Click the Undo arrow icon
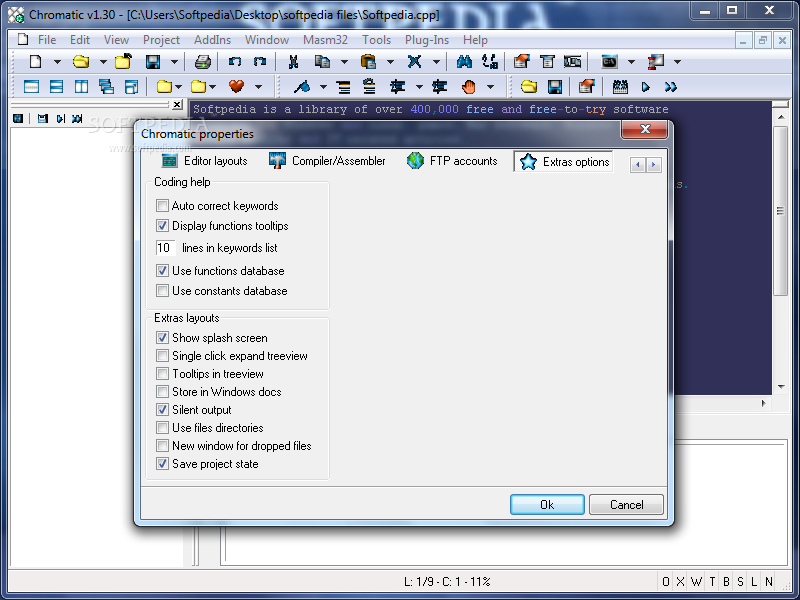The width and height of the screenshot is (800, 600). pyautogui.click(x=234, y=62)
